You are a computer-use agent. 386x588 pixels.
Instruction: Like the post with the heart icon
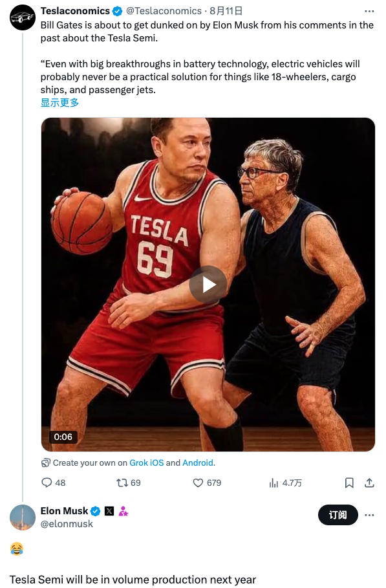(x=198, y=483)
